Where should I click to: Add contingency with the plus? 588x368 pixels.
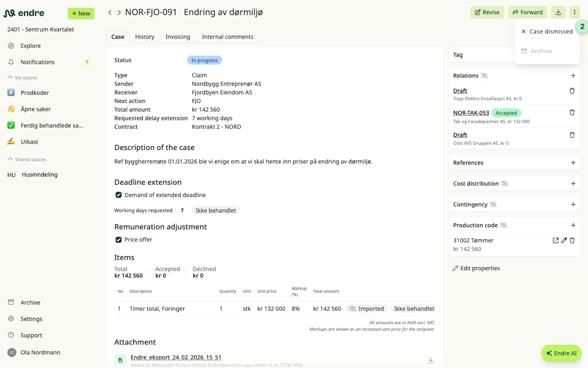tap(573, 204)
